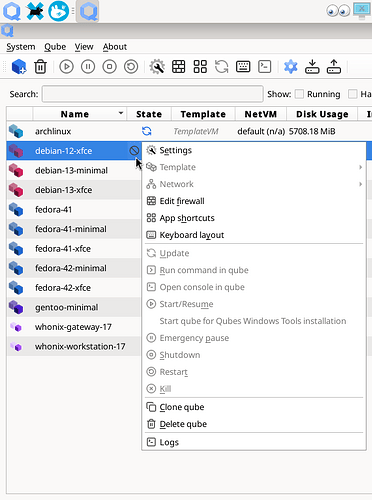Click the Backup qubes download-arrow icon
This screenshot has height=500, width=372.
tap(312, 67)
